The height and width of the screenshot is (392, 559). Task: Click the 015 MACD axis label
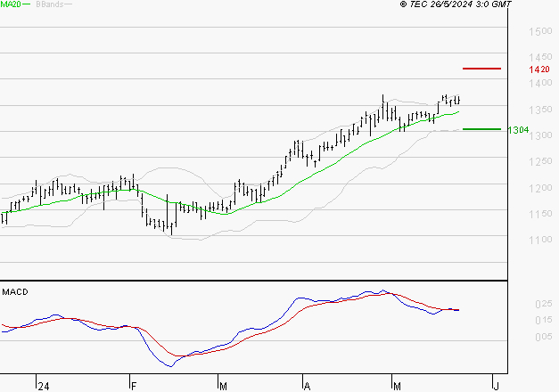[x=543, y=321]
